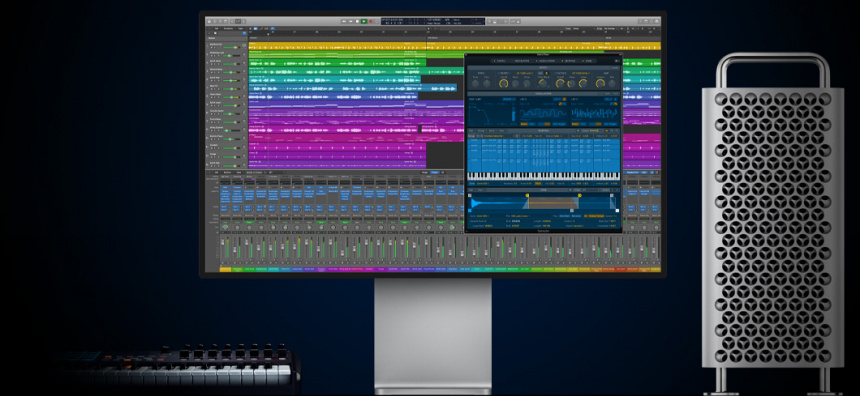
Task: Select the Tracks filter button in Mixer
Action: pyautogui.click(x=434, y=172)
